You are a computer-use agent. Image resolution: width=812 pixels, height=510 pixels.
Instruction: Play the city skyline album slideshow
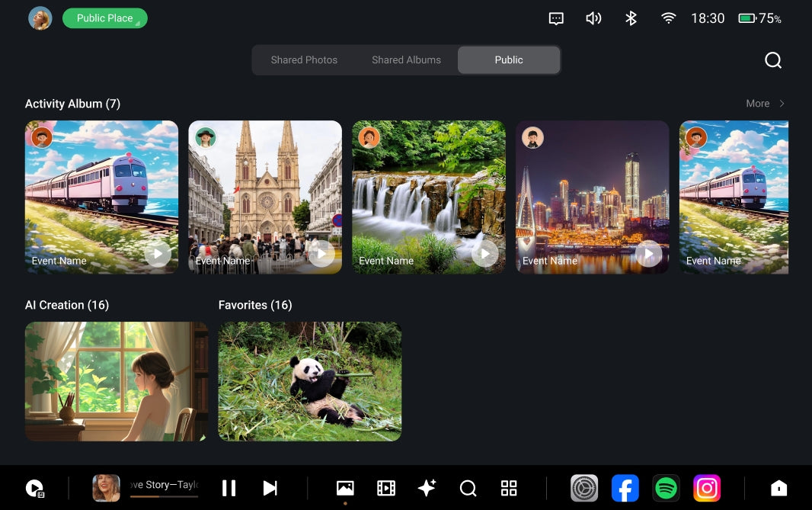(x=649, y=254)
